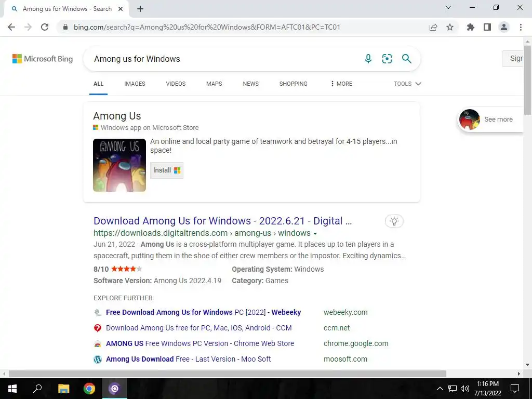Click the Sign in button
Image resolution: width=532 pixels, height=399 pixels.
click(x=513, y=59)
